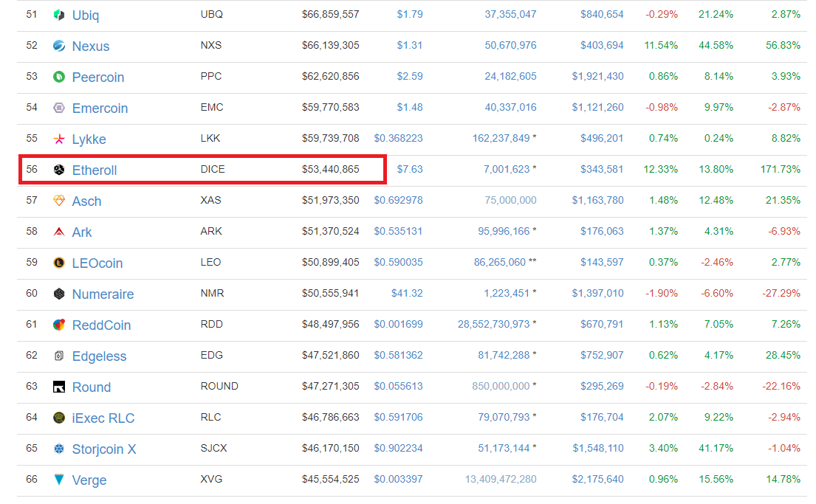
Task: Select Storjcoin X 1h change 3.40%
Action: point(663,449)
